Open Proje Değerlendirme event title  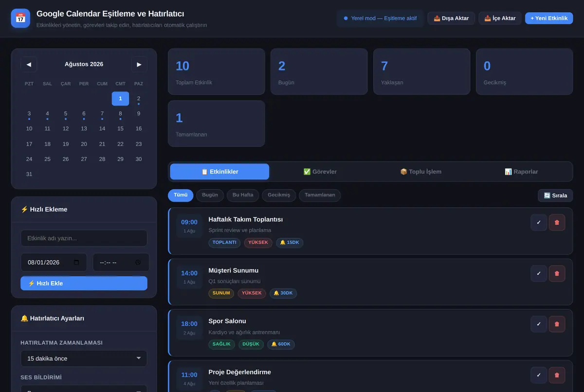(x=239, y=372)
